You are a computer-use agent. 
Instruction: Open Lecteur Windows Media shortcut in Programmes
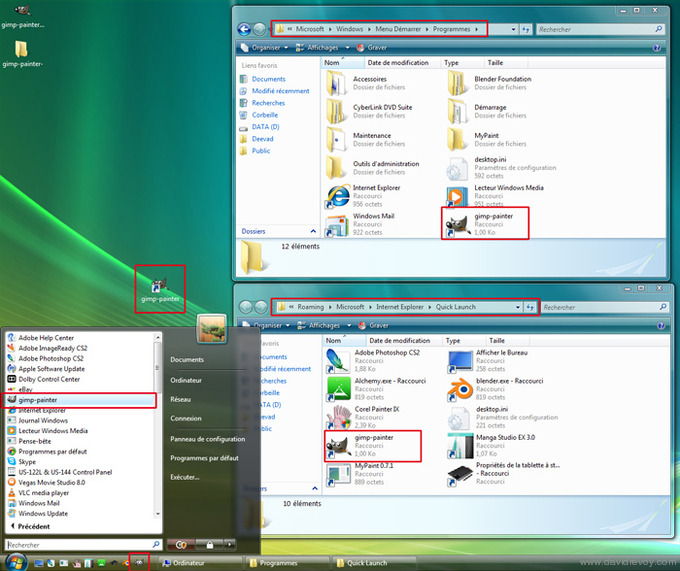pos(455,195)
